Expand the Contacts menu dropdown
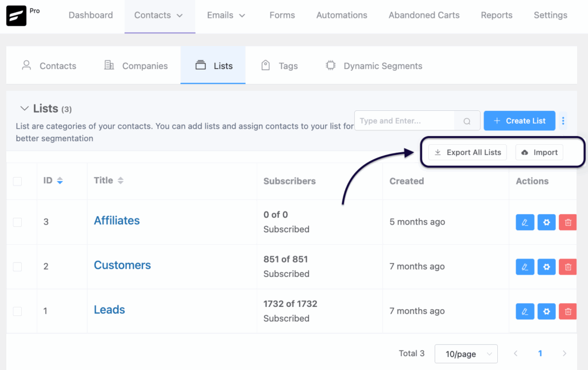The image size is (588, 370). click(158, 16)
